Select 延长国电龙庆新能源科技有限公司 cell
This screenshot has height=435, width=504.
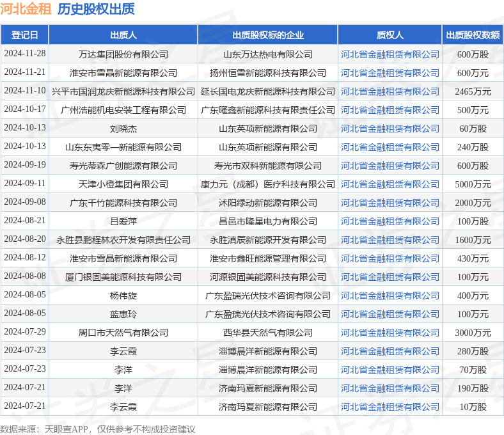(268, 91)
